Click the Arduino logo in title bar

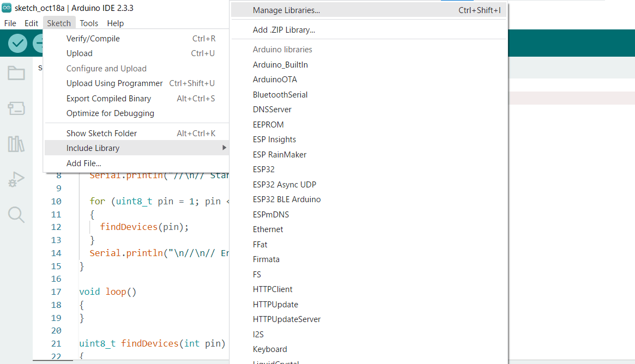(7, 8)
